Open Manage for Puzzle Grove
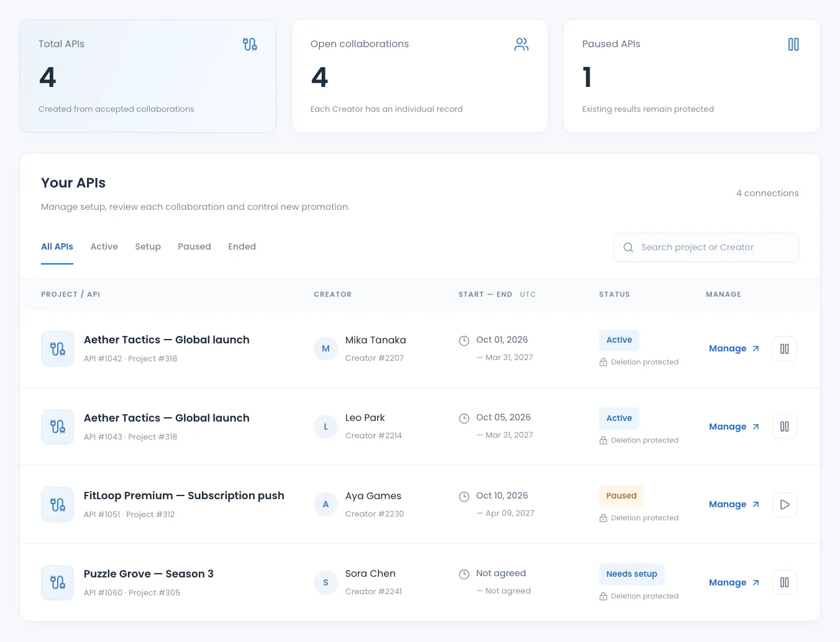Viewport: 840px width, 642px height. [x=734, y=582]
